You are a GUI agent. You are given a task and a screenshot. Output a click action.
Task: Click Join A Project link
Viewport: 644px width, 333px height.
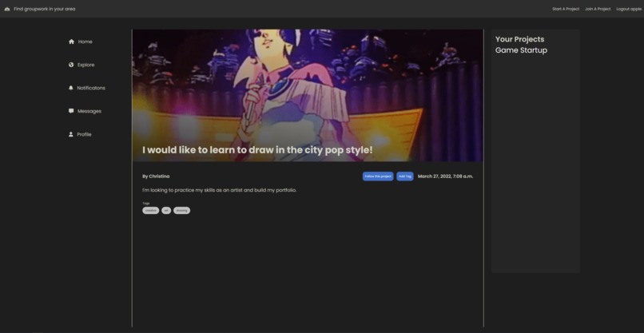598,9
